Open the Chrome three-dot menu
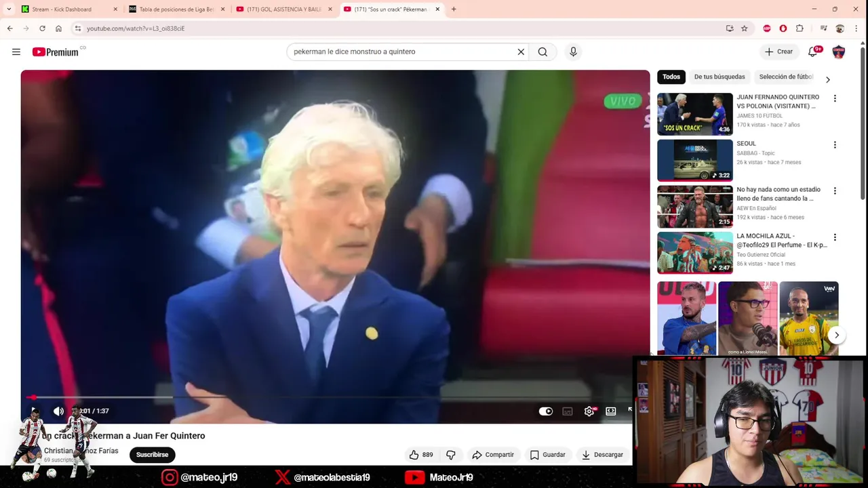The height and width of the screenshot is (488, 868). tap(857, 28)
